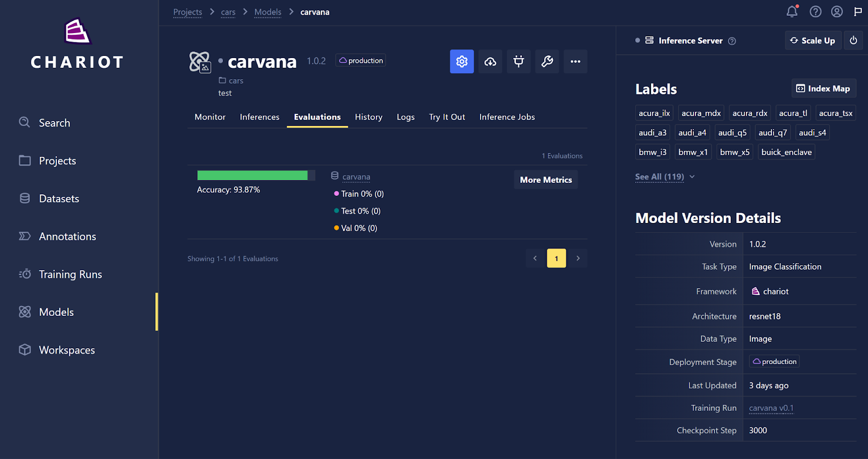The image size is (868, 459).
Task: Click the Train 0% (0) split entry
Action: click(359, 194)
